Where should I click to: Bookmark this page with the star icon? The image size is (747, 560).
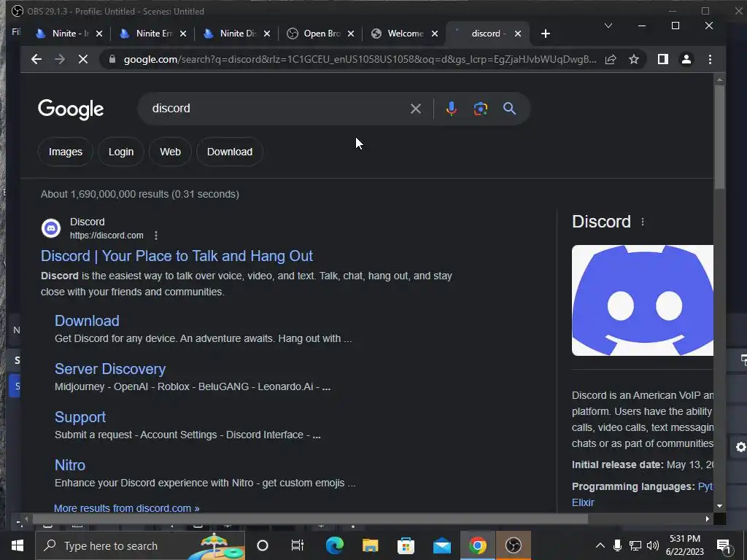[634, 59]
